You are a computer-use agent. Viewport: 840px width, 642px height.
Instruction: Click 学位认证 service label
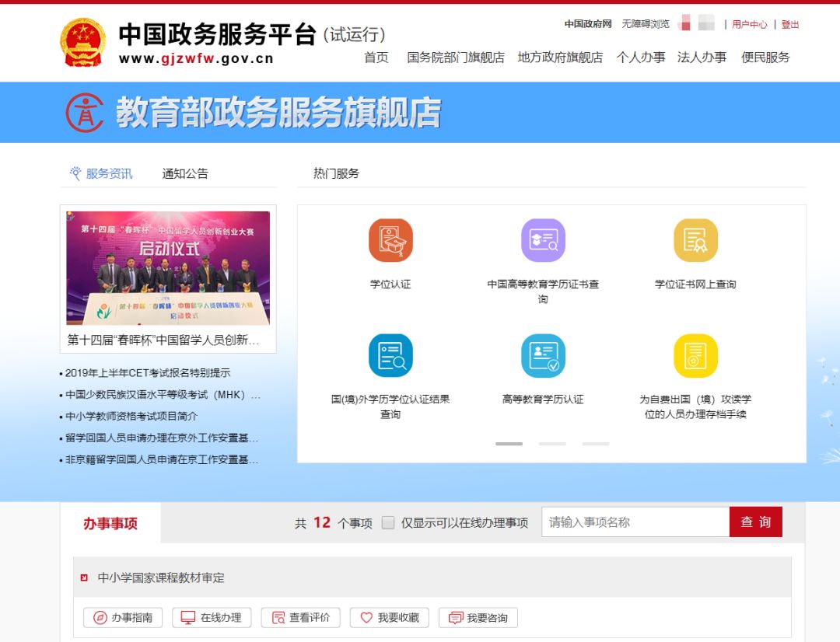point(390,284)
